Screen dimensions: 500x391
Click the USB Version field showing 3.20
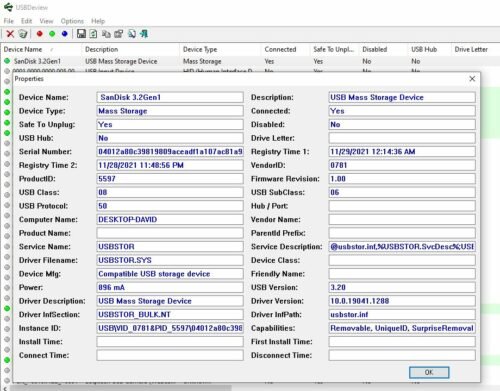402,287
